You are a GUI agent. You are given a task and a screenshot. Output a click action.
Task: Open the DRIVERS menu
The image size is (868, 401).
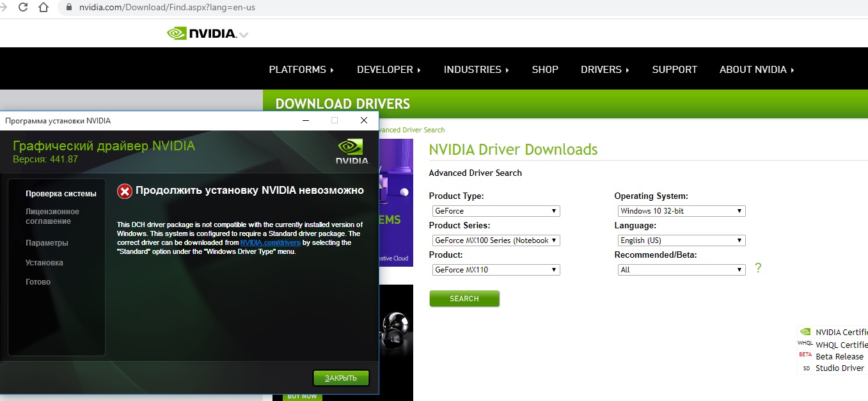point(604,70)
